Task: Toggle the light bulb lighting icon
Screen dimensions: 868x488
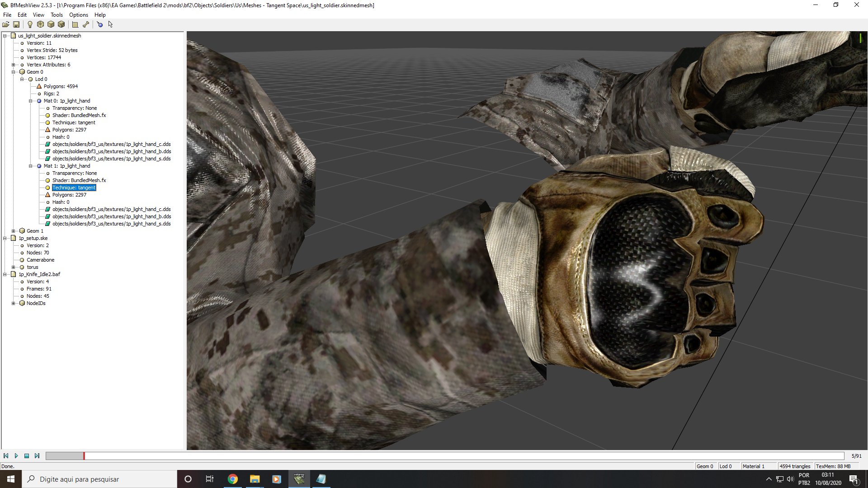Action: point(30,24)
